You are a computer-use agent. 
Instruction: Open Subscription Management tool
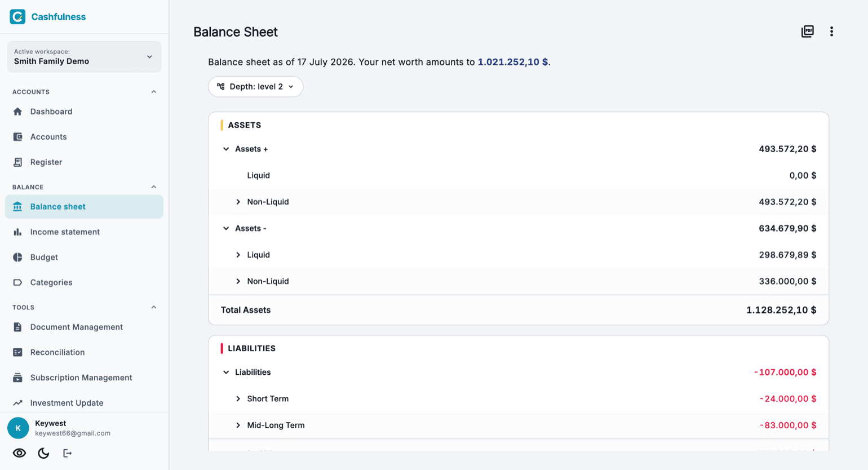(84, 378)
